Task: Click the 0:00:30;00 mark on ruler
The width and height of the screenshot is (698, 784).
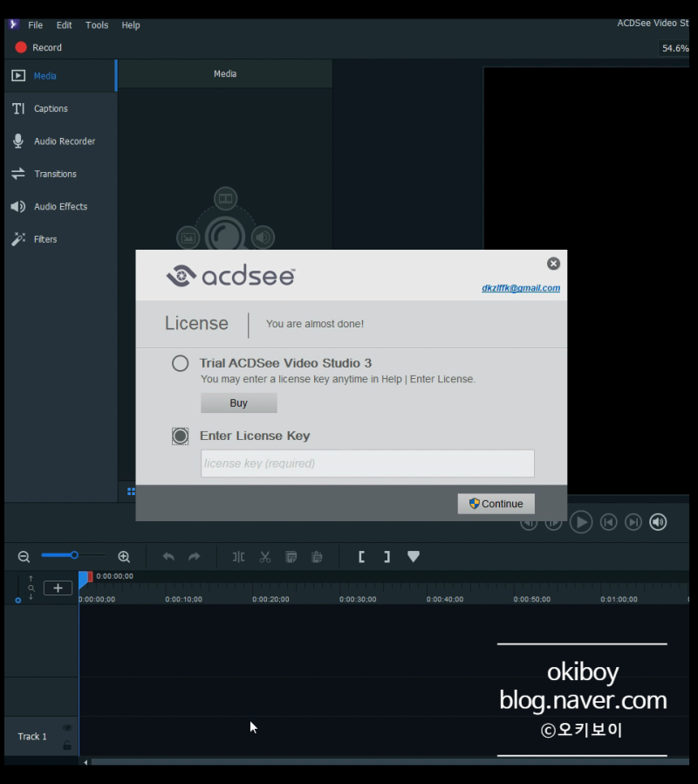Action: (x=358, y=599)
